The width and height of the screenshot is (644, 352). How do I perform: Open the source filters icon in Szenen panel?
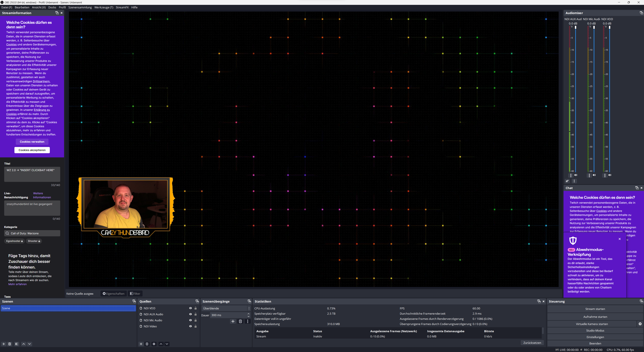tap(16, 344)
